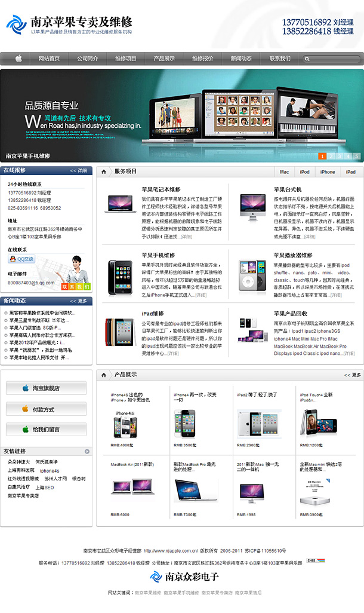Click the iPad维修 tablets image
This screenshot has height=613, width=364.
pos(120,332)
